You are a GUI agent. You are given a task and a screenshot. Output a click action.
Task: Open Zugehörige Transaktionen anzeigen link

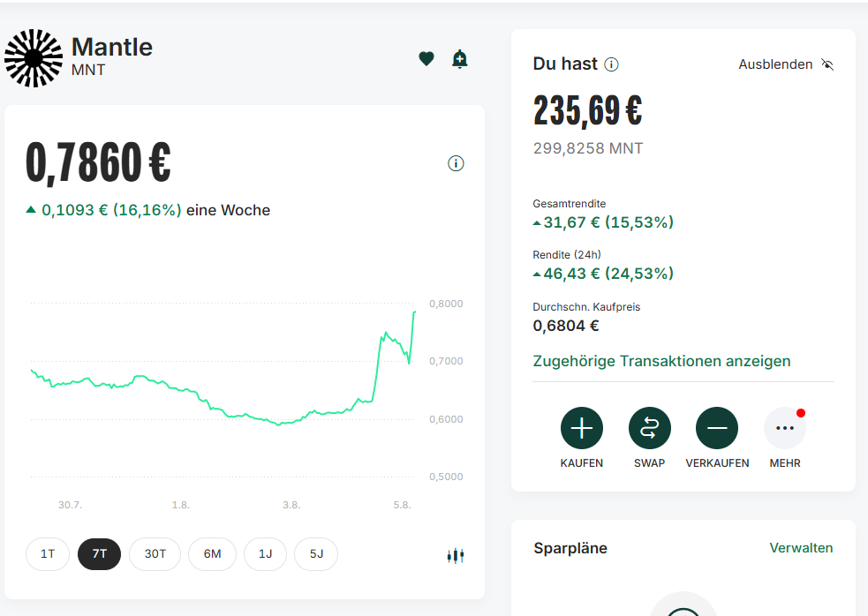pyautogui.click(x=661, y=361)
